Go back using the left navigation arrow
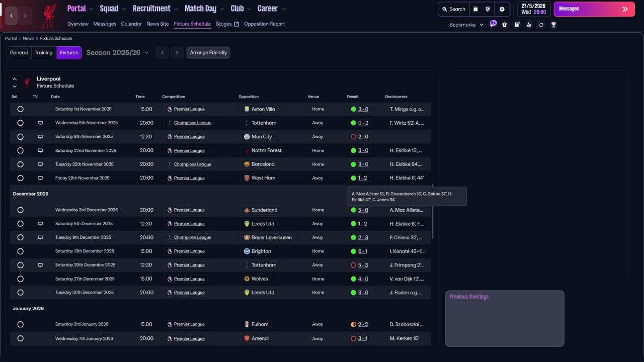This screenshot has width=644, height=362. coord(12,16)
